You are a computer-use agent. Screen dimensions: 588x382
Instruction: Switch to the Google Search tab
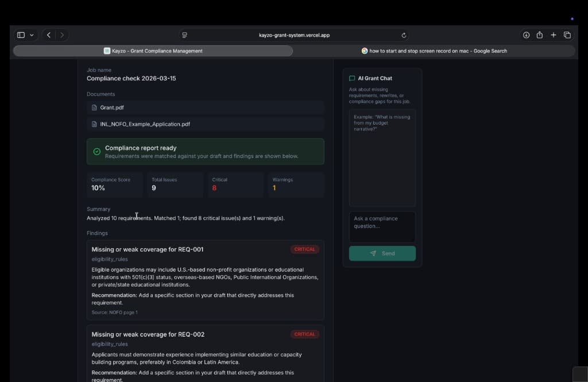pos(435,51)
